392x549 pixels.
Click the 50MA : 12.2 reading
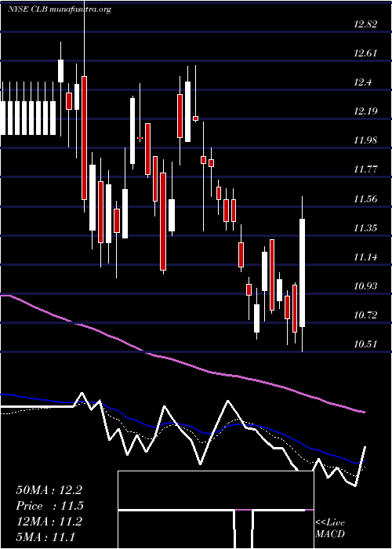click(x=49, y=490)
